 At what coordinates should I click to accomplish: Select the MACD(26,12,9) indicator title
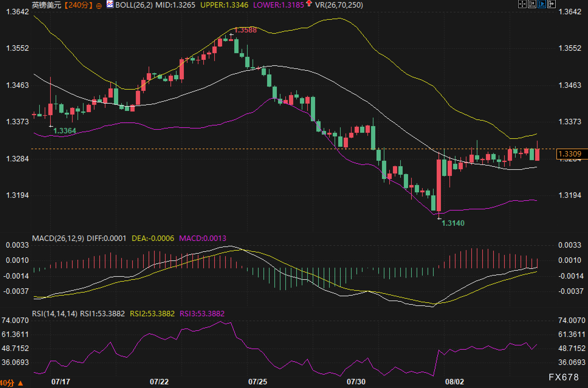coord(58,238)
